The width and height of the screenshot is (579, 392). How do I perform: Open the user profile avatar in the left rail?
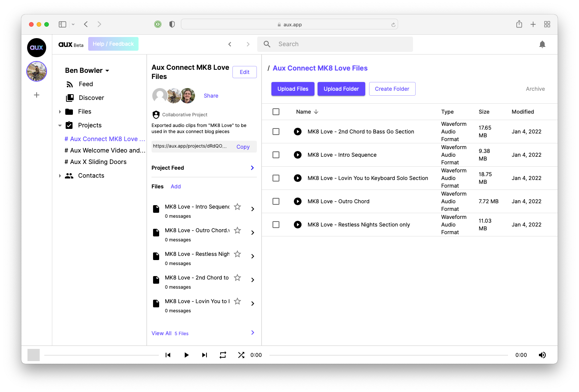37,71
